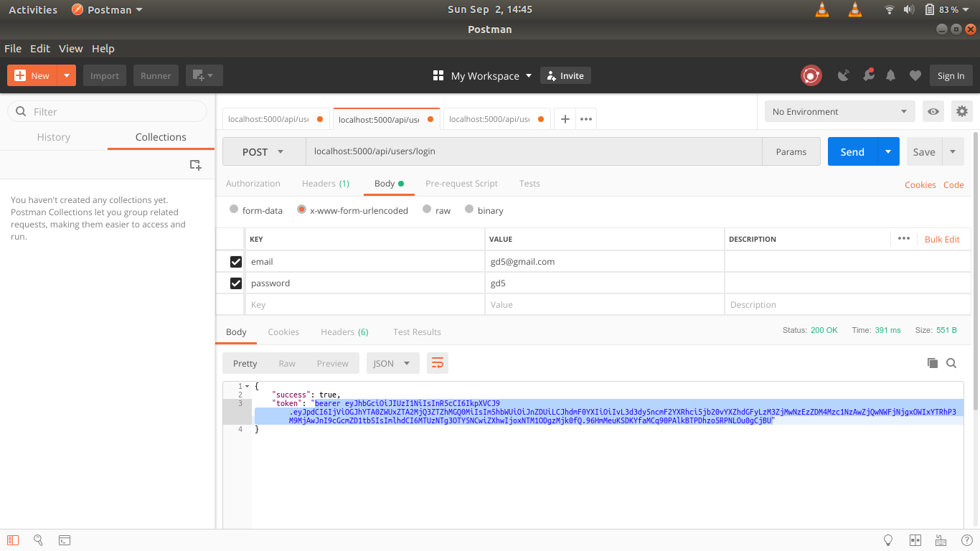The width and height of the screenshot is (980, 551).
Task: Open manage environments gear icon
Action: pyautogui.click(x=962, y=112)
